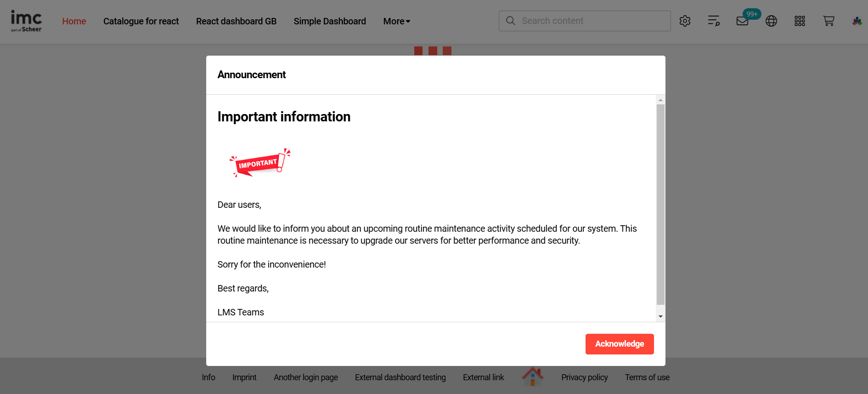Select the Home navigation item
This screenshot has height=394, width=868.
tap(74, 21)
